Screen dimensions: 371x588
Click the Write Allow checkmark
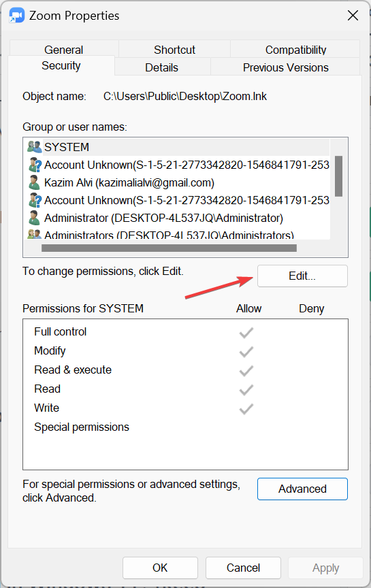(246, 409)
